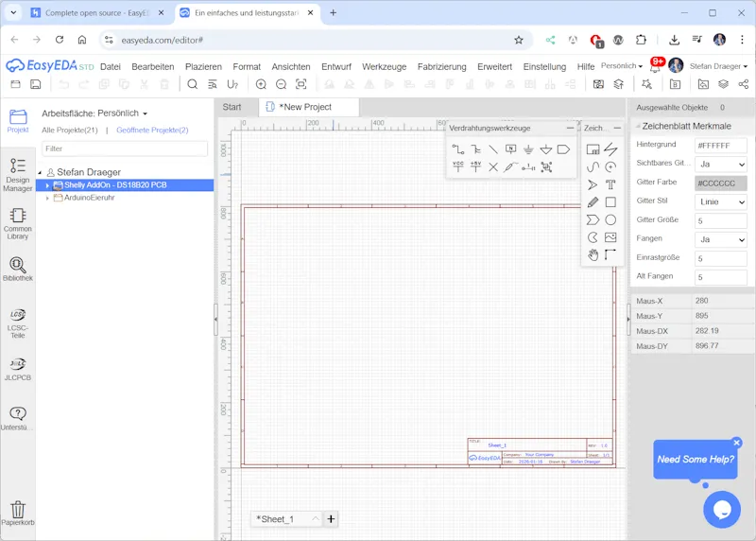Switch to the Start tab

pyautogui.click(x=232, y=107)
